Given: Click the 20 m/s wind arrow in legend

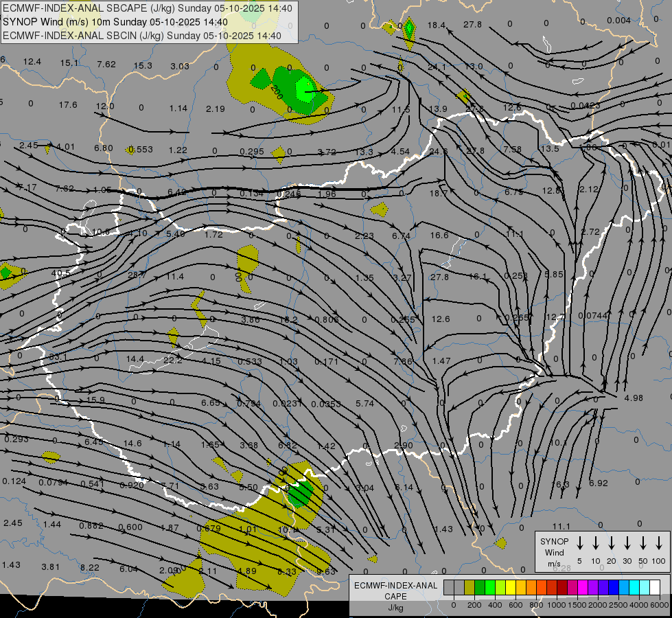Looking at the screenshot, I should click(x=612, y=543).
